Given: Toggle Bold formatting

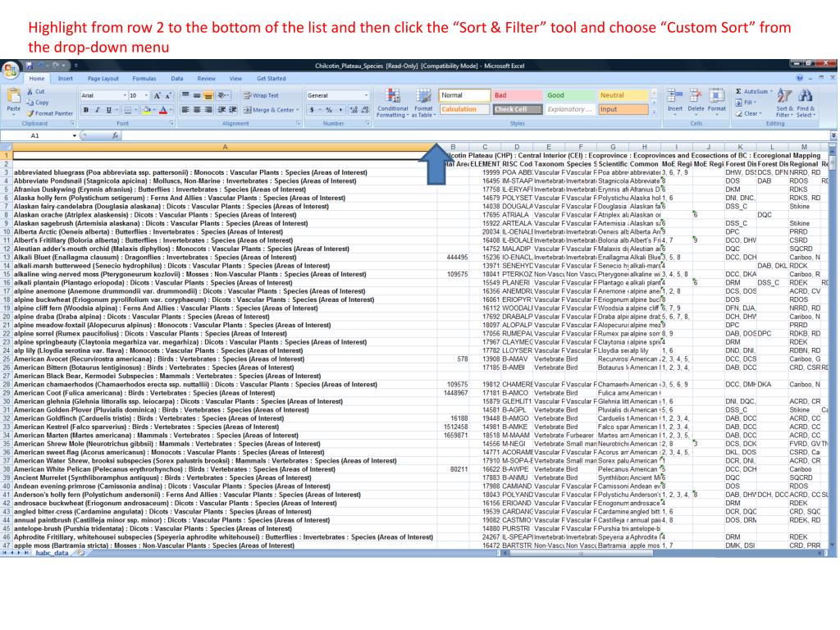Looking at the screenshot, I should coord(85,110).
